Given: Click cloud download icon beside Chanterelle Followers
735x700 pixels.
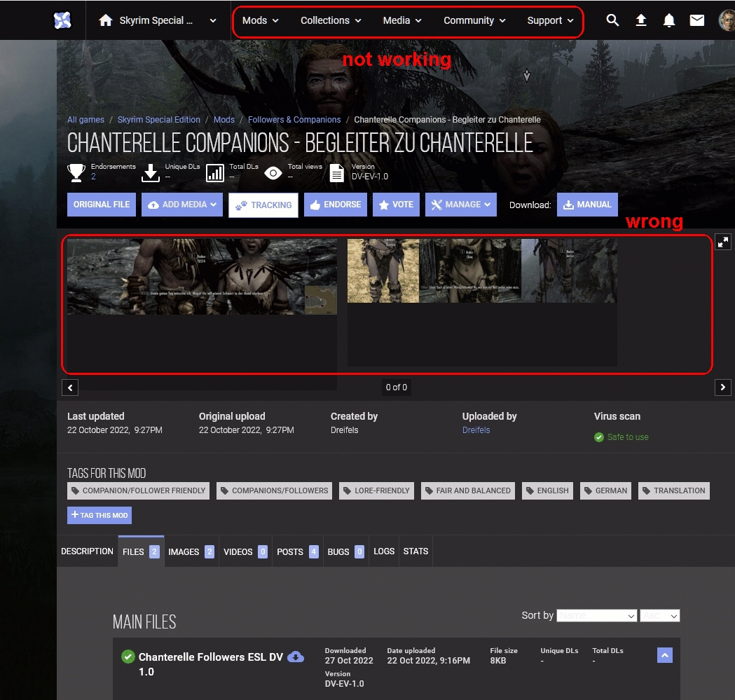Looking at the screenshot, I should coord(296,657).
